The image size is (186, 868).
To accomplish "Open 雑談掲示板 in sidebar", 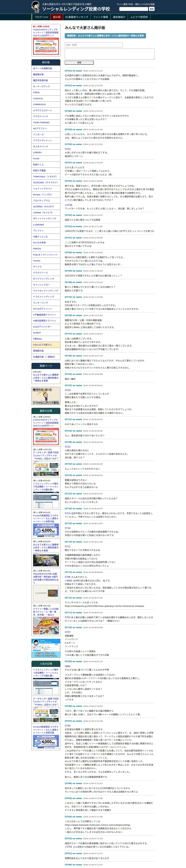I will [x=46, y=75].
